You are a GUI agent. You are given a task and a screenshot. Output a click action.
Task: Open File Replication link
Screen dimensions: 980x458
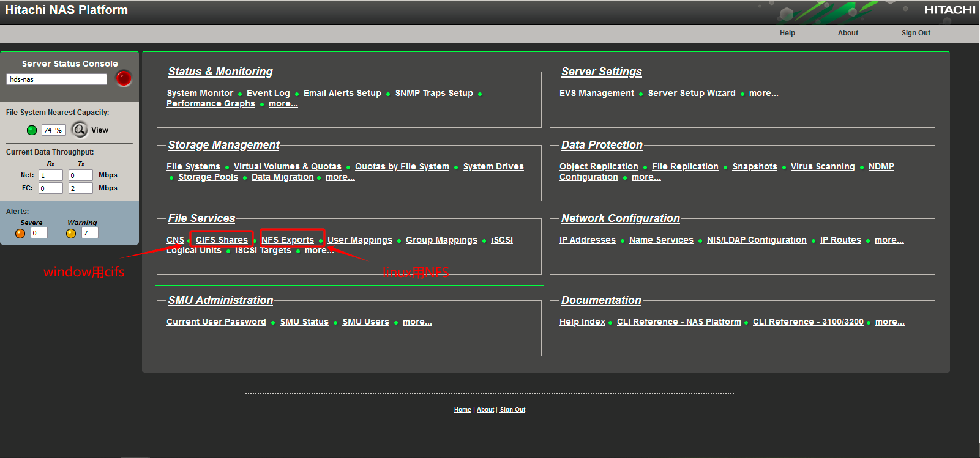[x=685, y=166]
